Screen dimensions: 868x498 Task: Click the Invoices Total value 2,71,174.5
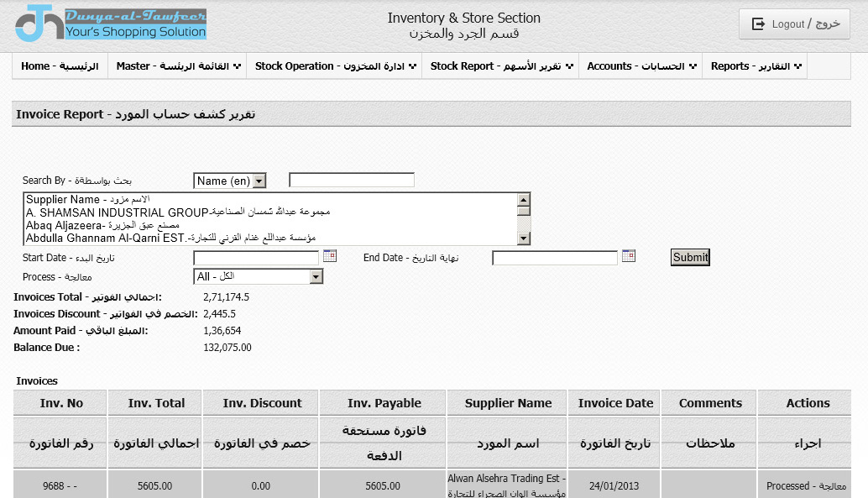pos(226,297)
